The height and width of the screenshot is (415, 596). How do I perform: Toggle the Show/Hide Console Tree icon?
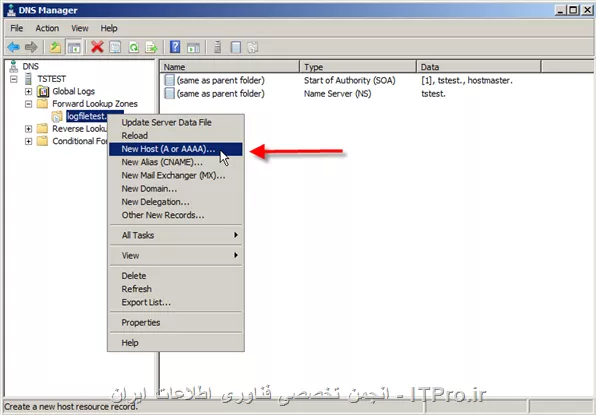pyautogui.click(x=74, y=48)
